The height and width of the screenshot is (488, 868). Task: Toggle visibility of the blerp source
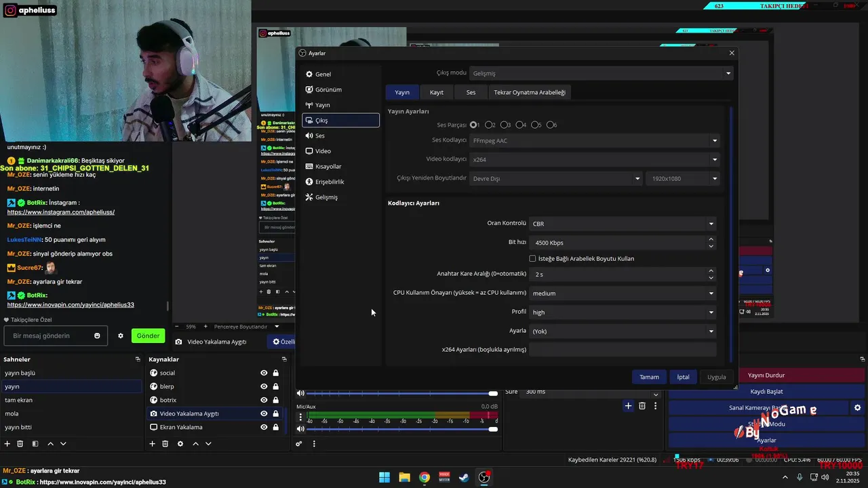pyautogui.click(x=264, y=386)
